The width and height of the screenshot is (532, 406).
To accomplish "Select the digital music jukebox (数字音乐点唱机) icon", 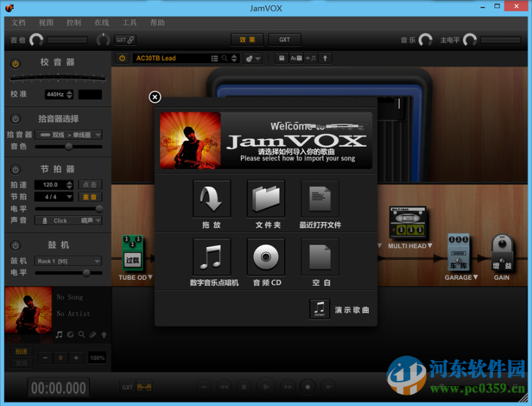I will point(211,257).
